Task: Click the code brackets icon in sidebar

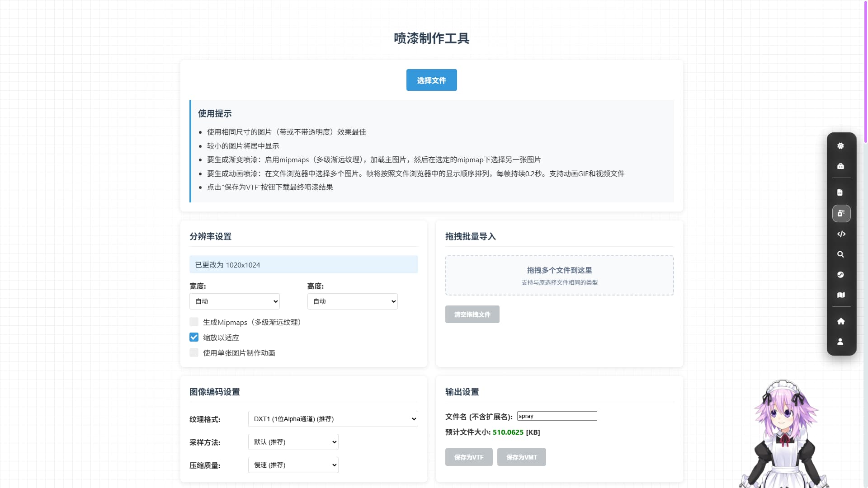Action: click(841, 234)
